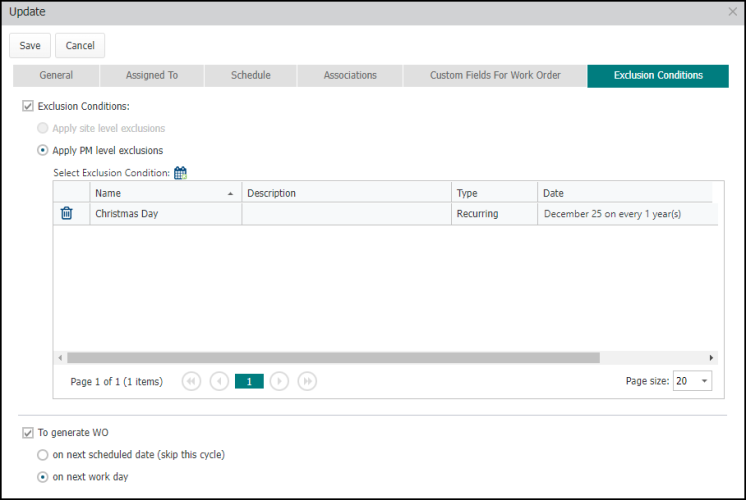Click the Save button
The height and width of the screenshot is (500, 746).
click(x=30, y=46)
